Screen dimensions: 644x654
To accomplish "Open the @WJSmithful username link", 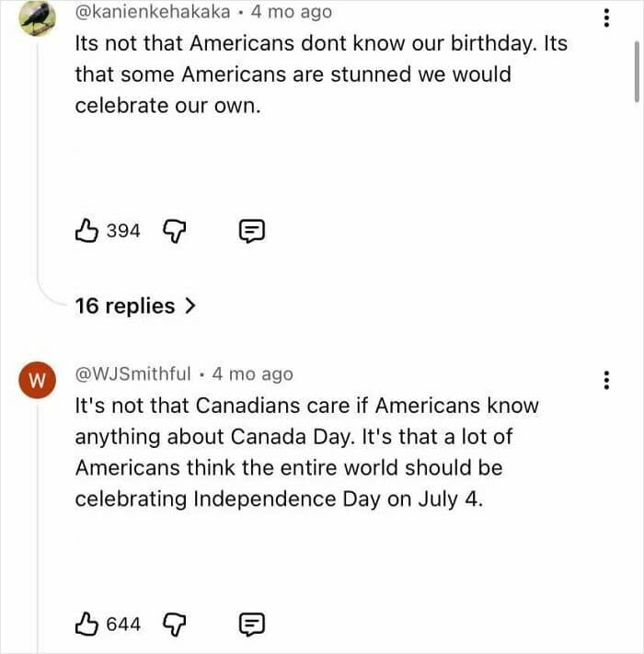I will (x=133, y=373).
